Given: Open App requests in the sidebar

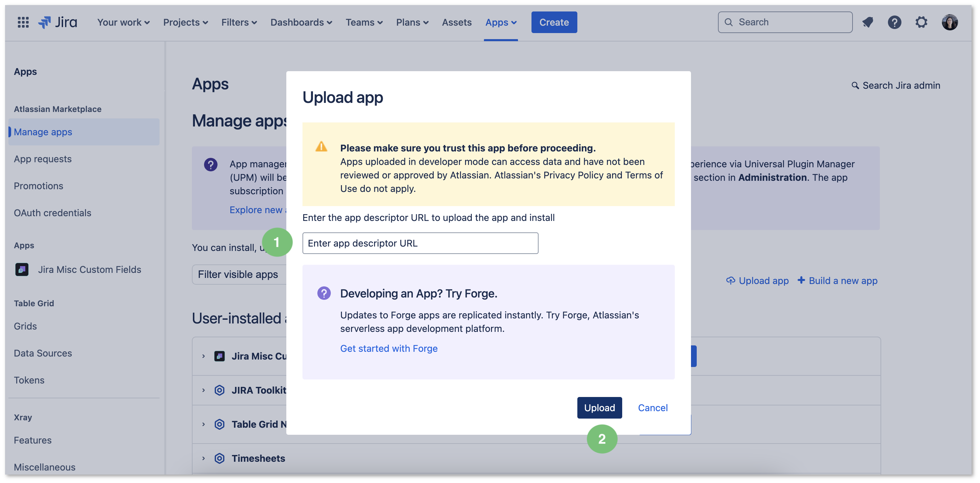Looking at the screenshot, I should pyautogui.click(x=42, y=159).
